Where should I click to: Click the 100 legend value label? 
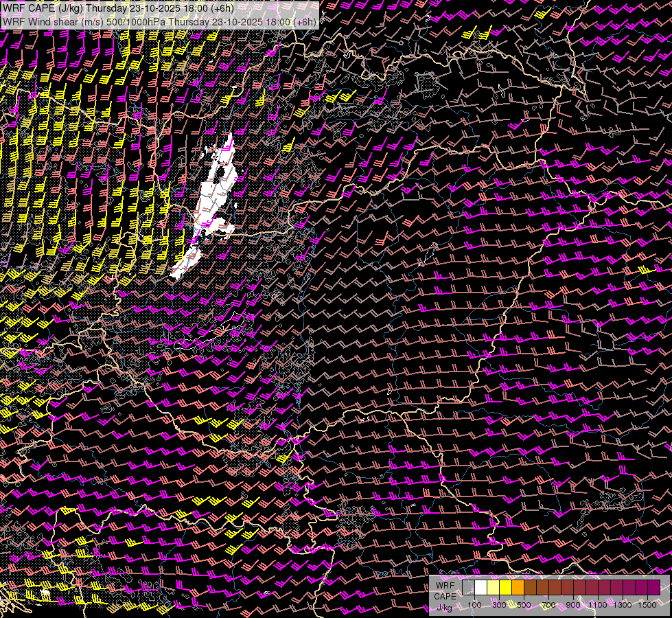click(474, 605)
